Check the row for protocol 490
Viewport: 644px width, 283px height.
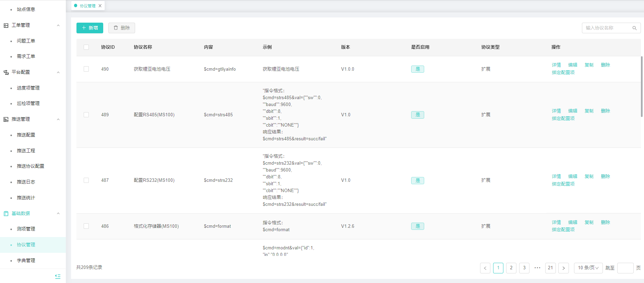[86, 69]
